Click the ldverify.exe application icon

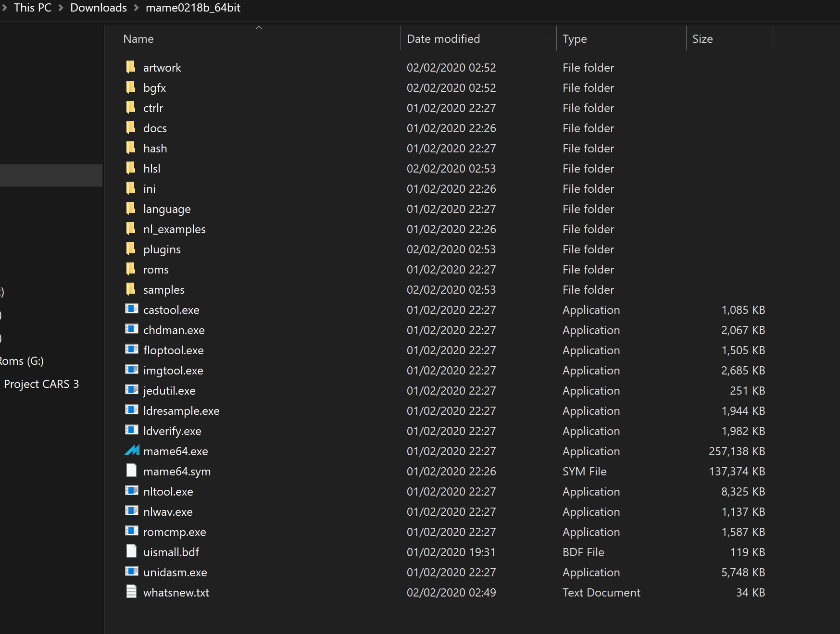pyautogui.click(x=132, y=430)
